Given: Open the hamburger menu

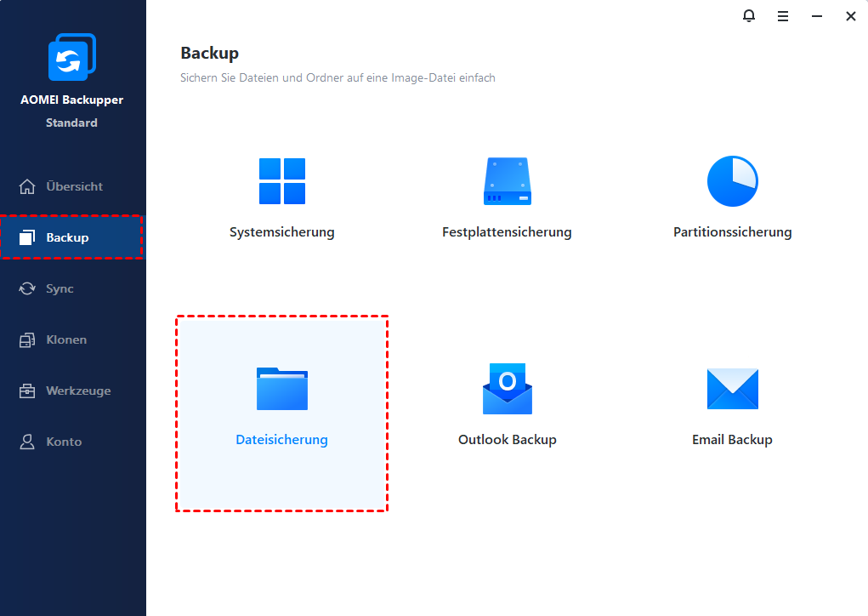Looking at the screenshot, I should point(783,17).
